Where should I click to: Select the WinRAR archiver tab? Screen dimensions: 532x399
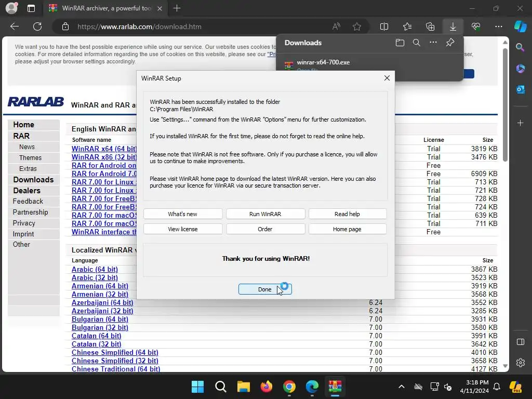105,8
